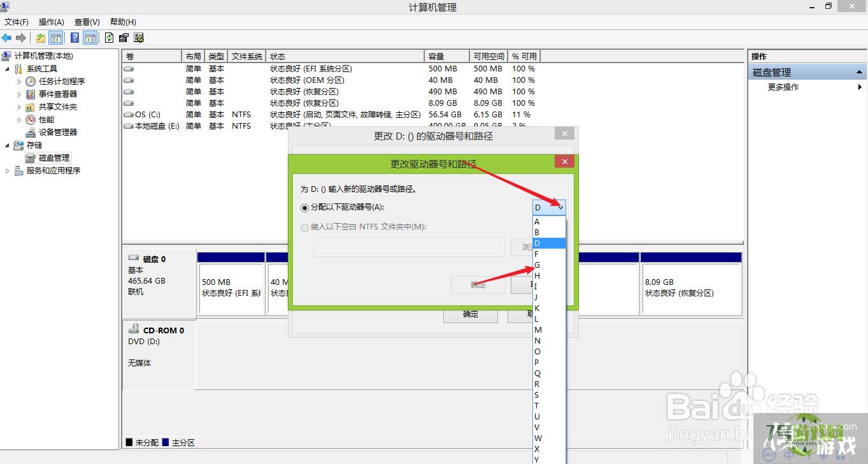The width and height of the screenshot is (868, 464).
Task: Toggle the Show/Hide Console Tree toolbar icon
Action: 56,38
